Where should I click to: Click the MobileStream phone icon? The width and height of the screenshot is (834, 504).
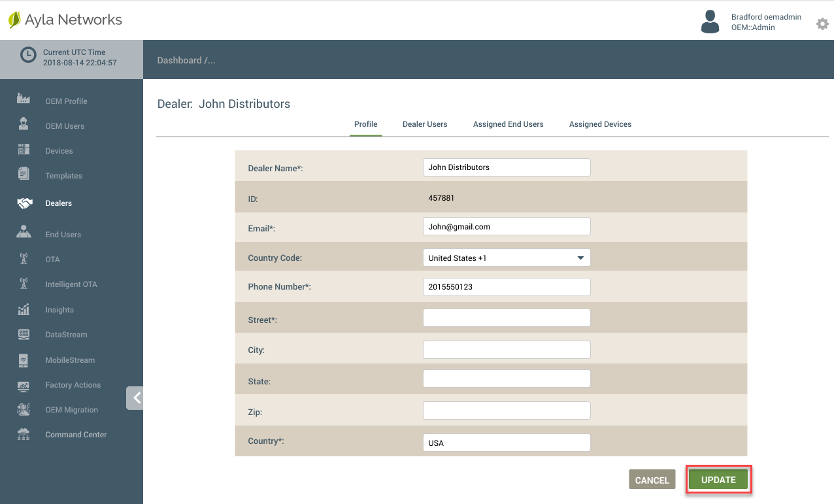click(x=24, y=360)
